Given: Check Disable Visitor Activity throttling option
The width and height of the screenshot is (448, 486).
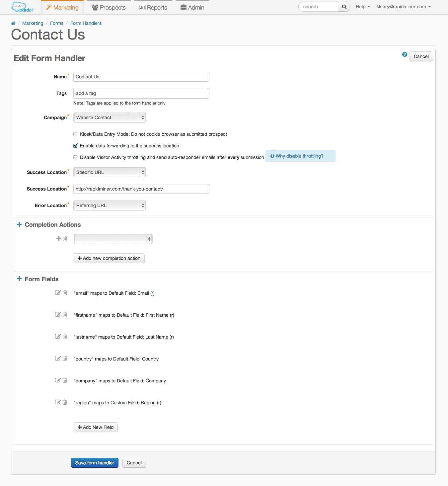Looking at the screenshot, I should (x=75, y=157).
